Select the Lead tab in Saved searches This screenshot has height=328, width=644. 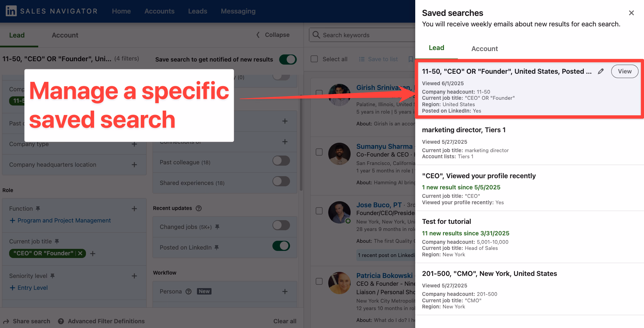pyautogui.click(x=436, y=48)
